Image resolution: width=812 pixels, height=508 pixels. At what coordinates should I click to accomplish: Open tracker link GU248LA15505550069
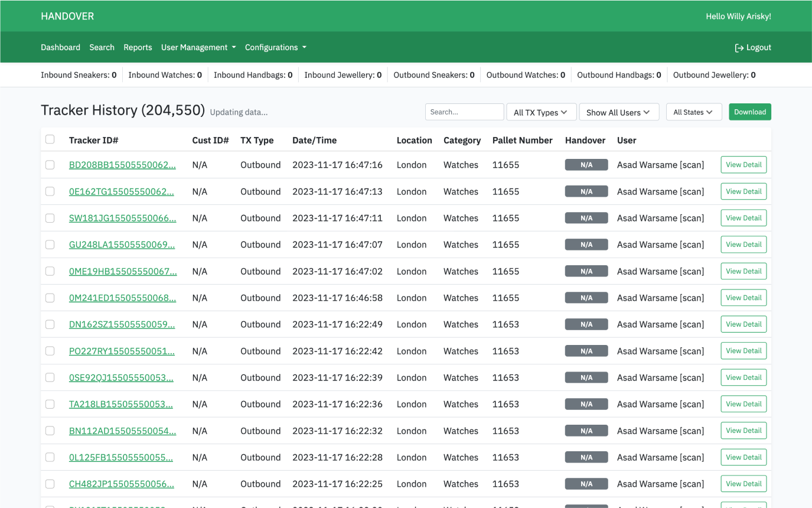click(122, 245)
